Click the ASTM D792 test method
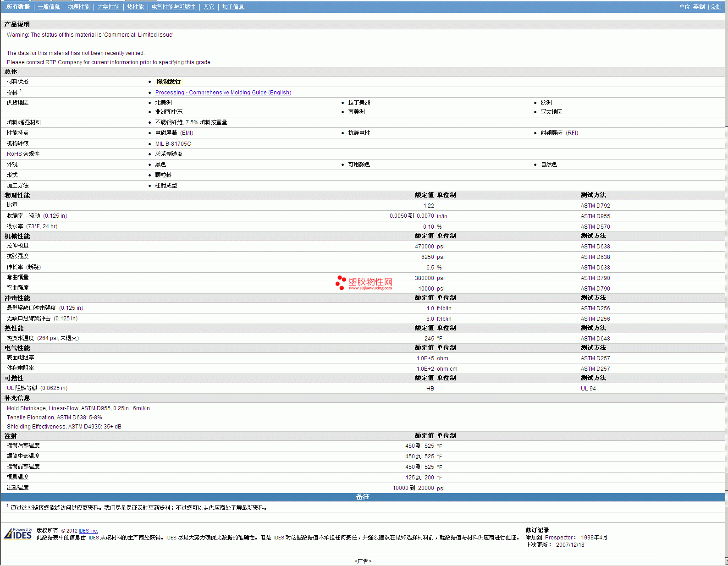The height and width of the screenshot is (566, 728). point(595,206)
